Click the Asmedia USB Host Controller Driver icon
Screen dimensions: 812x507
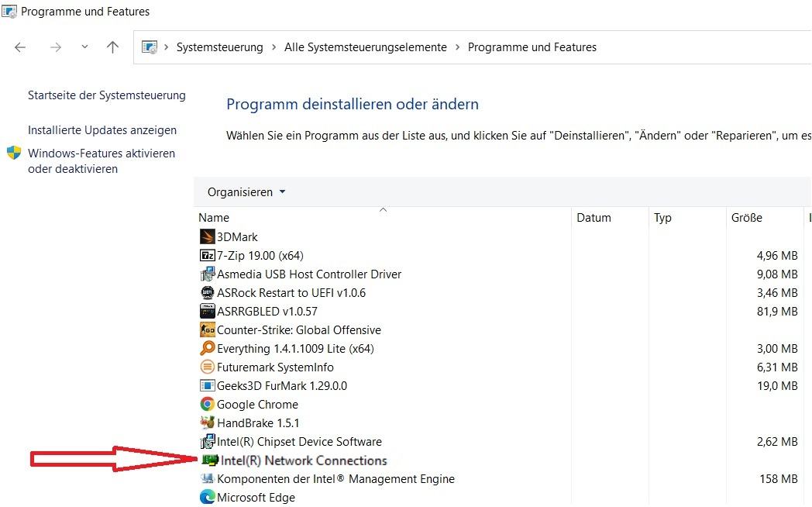click(207, 274)
